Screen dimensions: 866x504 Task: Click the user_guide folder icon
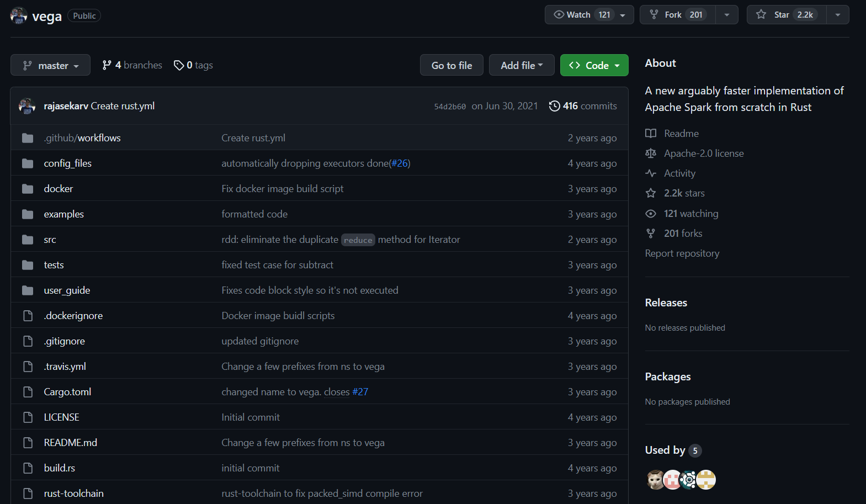click(28, 290)
